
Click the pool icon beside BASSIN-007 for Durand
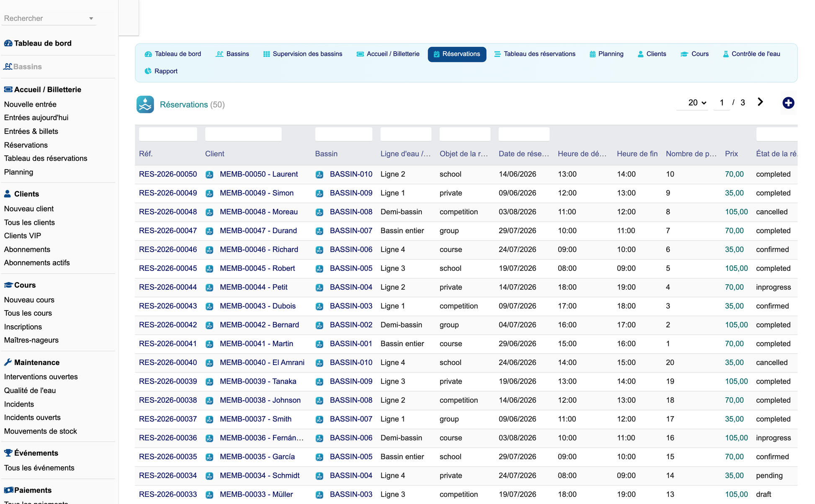320,231
